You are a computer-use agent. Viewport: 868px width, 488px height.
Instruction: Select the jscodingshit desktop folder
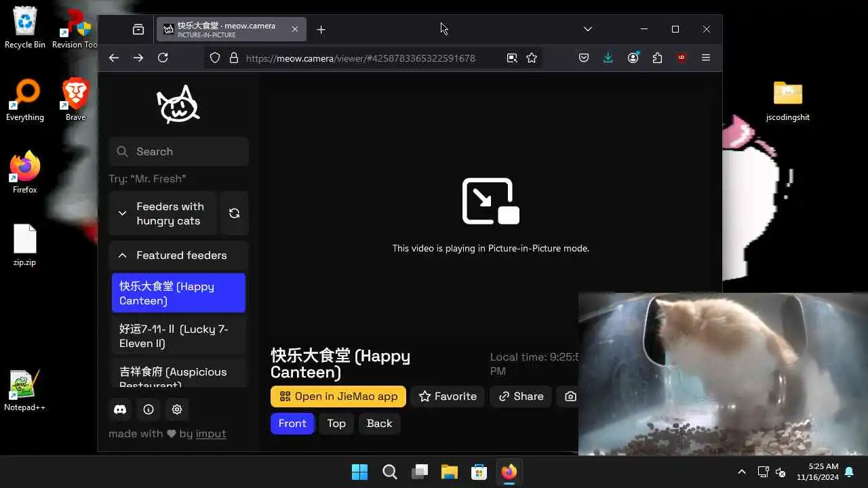pyautogui.click(x=788, y=100)
